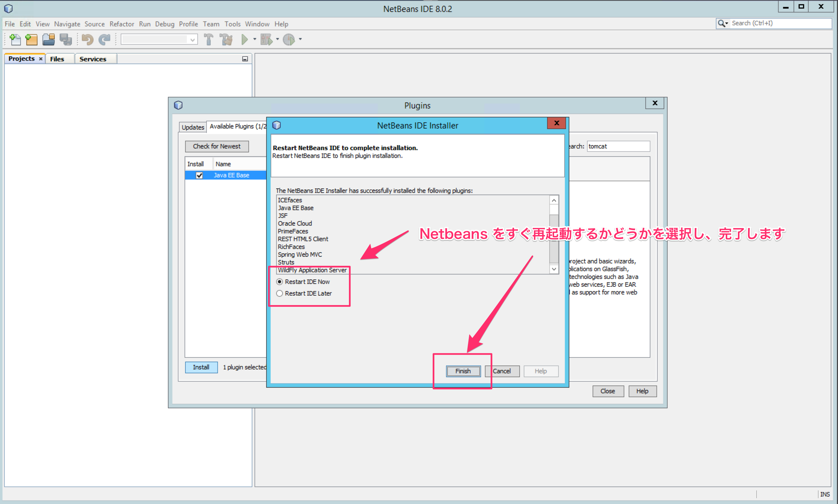Click the NetBeans cube icon in Plugins title
Image resolution: width=838 pixels, height=504 pixels.
(x=178, y=105)
